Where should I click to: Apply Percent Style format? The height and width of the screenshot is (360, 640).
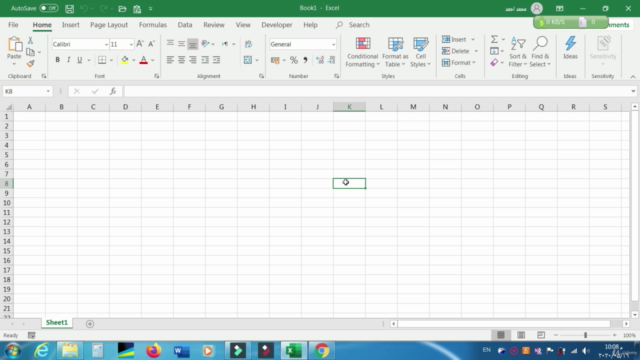point(293,60)
